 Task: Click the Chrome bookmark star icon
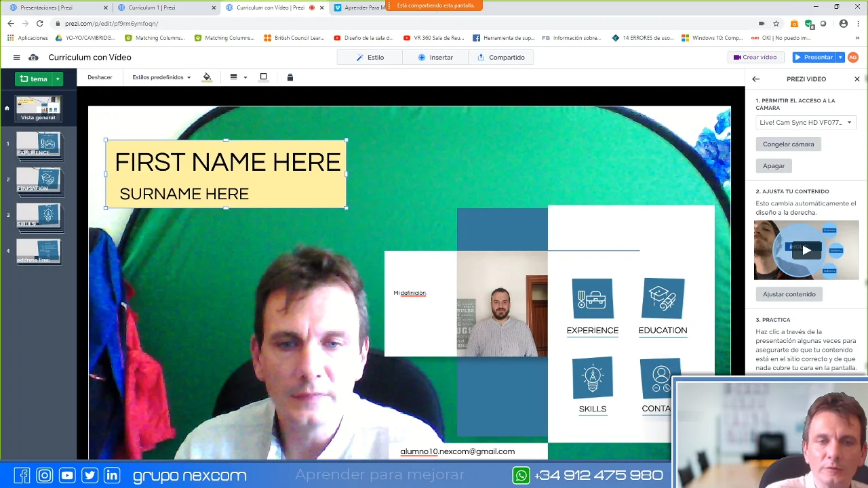click(776, 24)
